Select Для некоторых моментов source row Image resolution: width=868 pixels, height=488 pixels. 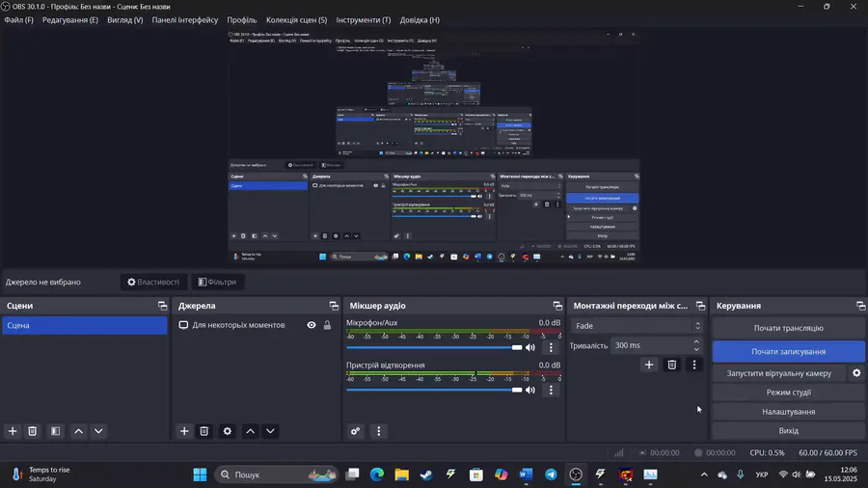(x=256, y=325)
